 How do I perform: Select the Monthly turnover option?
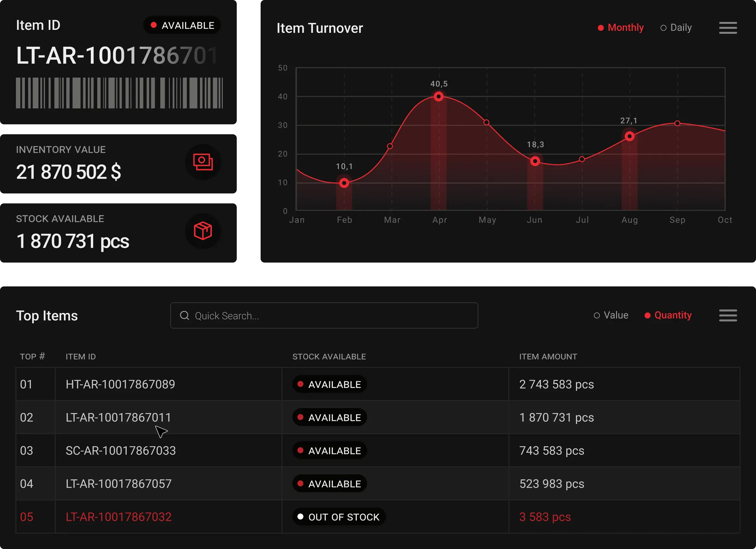point(620,28)
